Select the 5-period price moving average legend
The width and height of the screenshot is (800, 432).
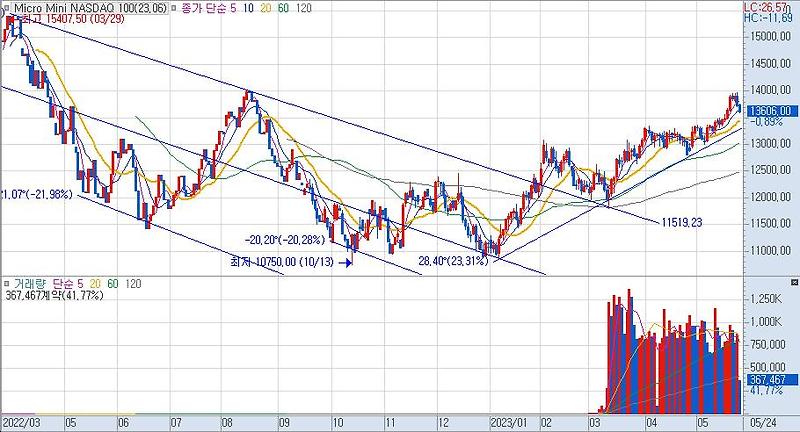pos(233,8)
